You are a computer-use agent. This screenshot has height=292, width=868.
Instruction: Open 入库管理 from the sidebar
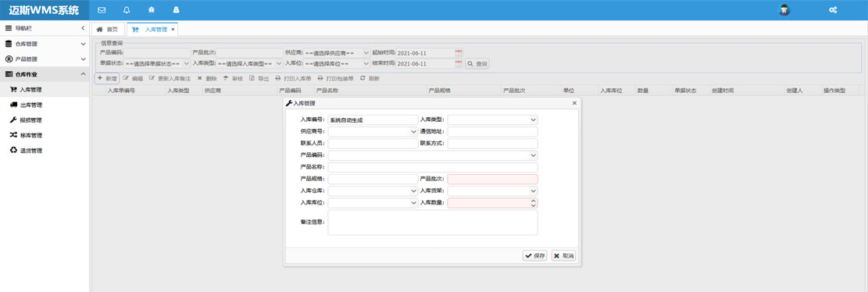pyautogui.click(x=45, y=90)
